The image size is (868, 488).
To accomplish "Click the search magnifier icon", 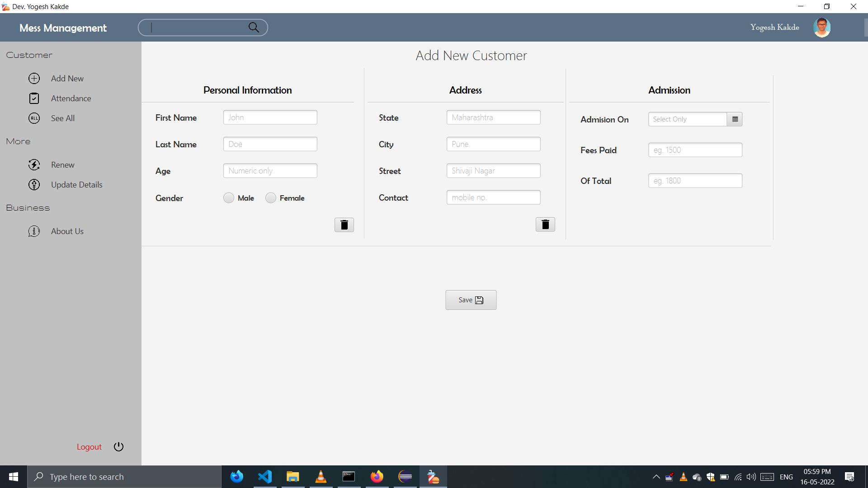I will [254, 27].
